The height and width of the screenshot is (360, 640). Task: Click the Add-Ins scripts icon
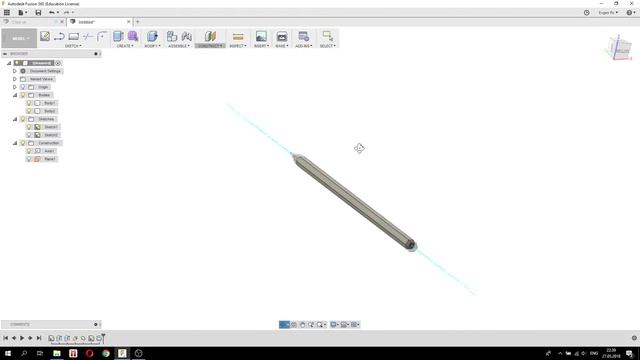pyautogui.click(x=303, y=36)
